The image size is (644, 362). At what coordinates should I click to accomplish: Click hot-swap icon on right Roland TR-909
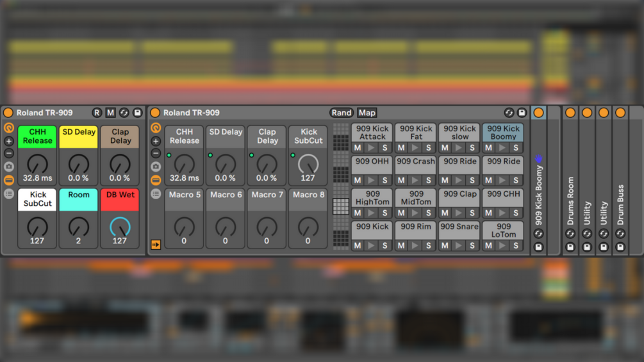click(x=509, y=113)
